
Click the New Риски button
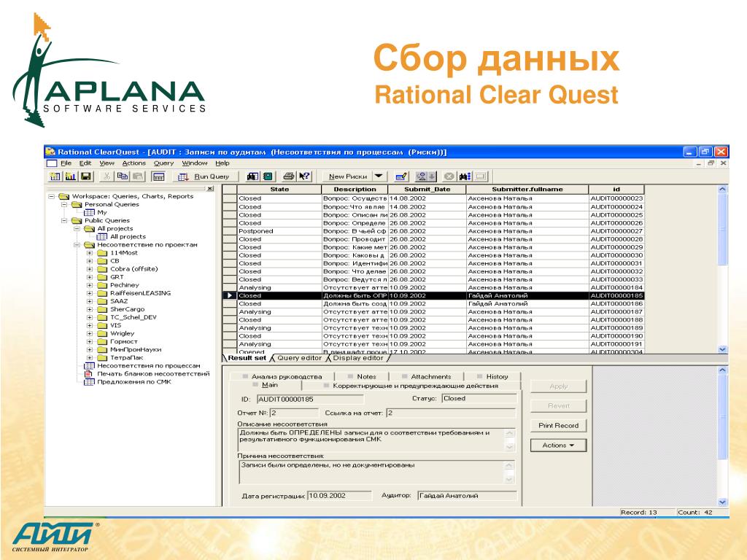coord(348,176)
